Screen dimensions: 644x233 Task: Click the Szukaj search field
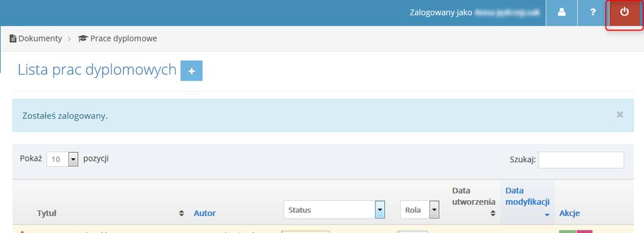[x=580, y=160]
